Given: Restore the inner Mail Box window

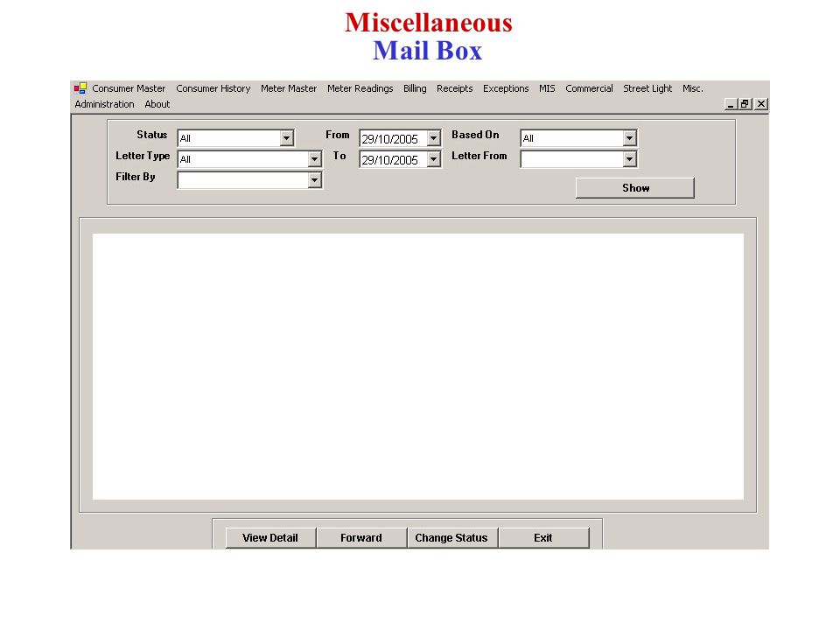Looking at the screenshot, I should point(745,104).
